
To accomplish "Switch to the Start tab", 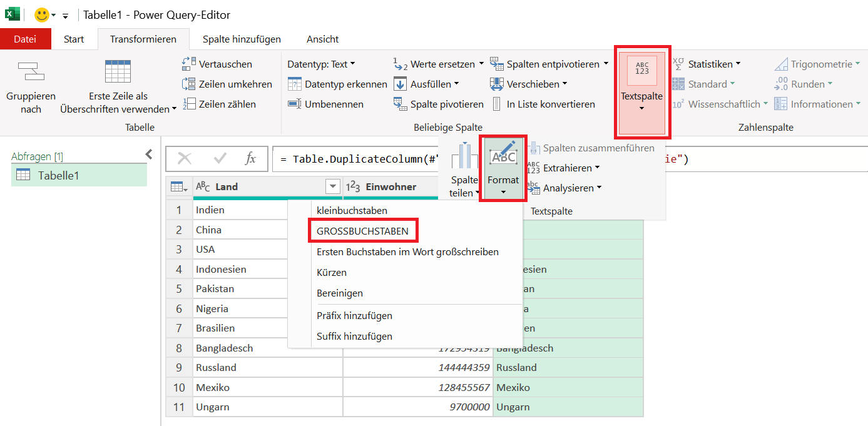I will click(x=74, y=39).
